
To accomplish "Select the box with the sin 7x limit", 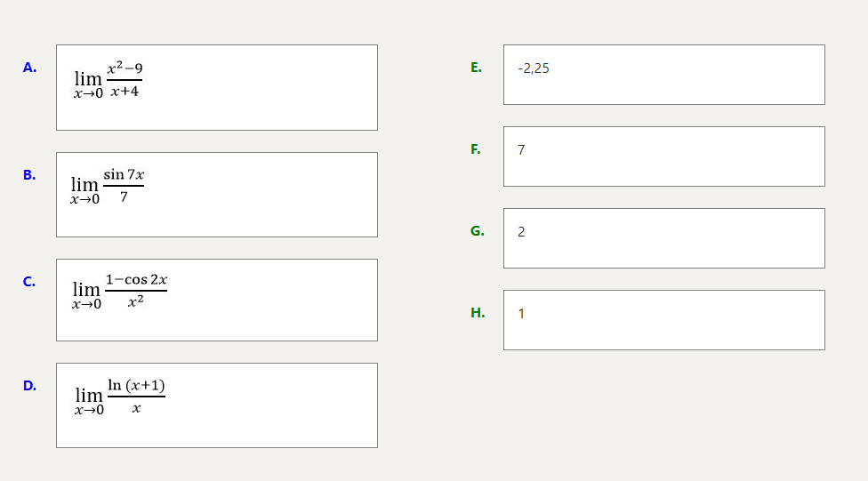I will point(216,195).
